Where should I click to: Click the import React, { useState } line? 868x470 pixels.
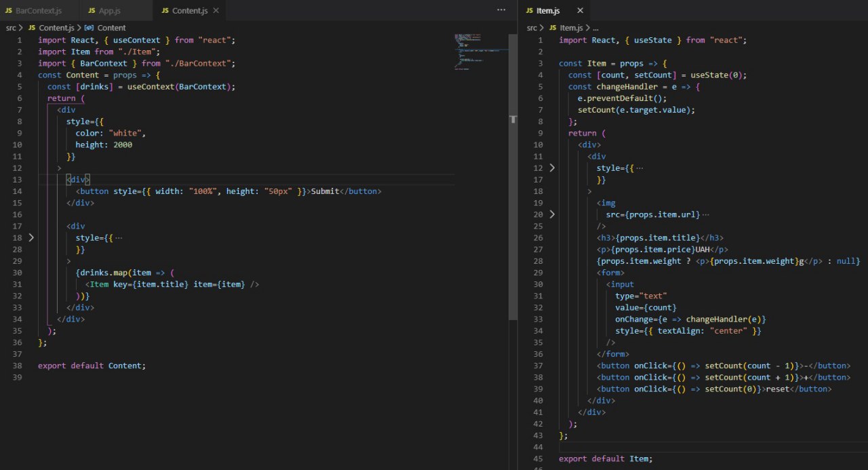(652, 40)
